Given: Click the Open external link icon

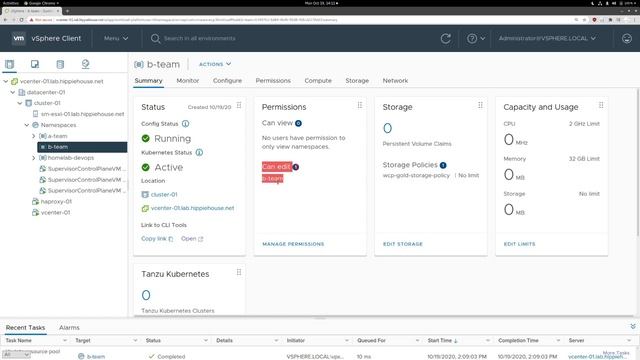Looking at the screenshot, I should tap(200, 239).
